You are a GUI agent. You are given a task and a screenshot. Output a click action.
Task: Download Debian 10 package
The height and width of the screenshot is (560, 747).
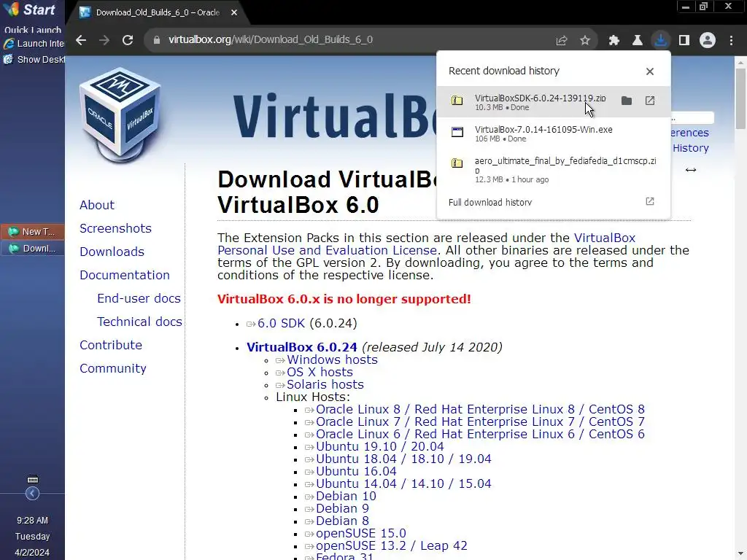(346, 496)
